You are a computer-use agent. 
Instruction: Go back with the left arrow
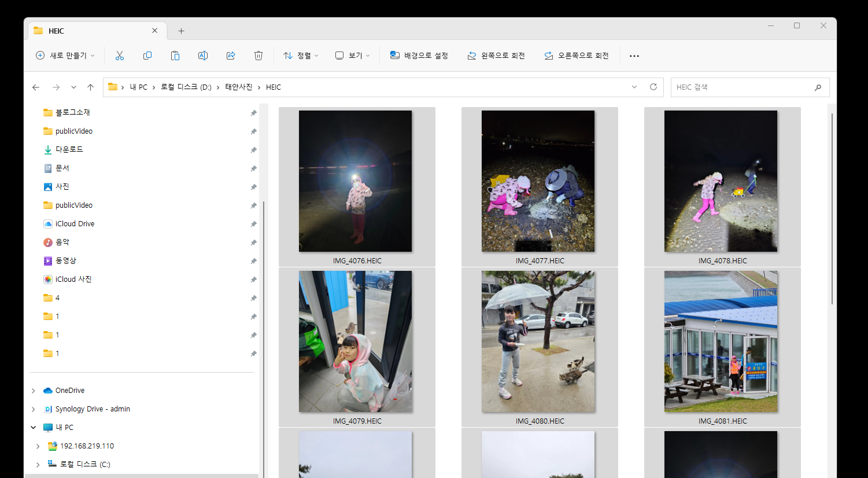(x=36, y=87)
